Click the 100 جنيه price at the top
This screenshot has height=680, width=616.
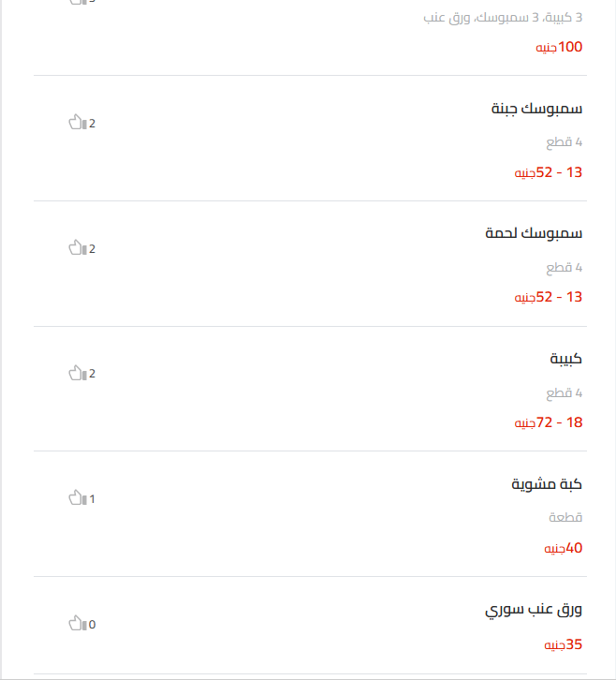pyautogui.click(x=559, y=47)
